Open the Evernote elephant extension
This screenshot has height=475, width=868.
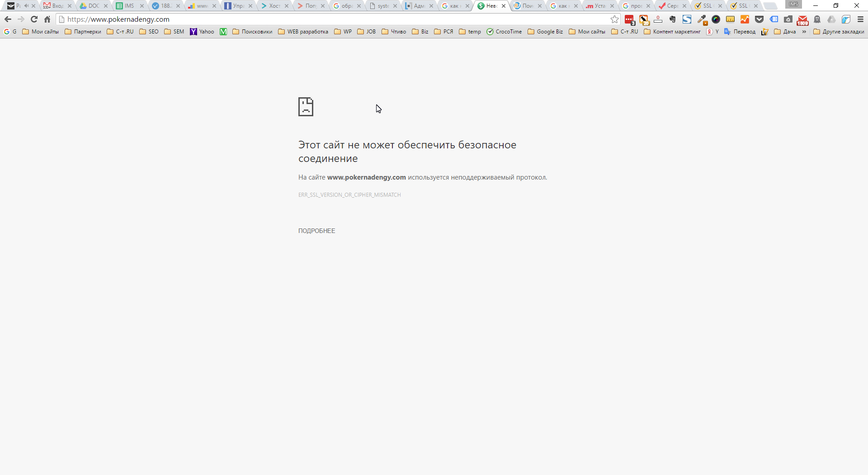coord(672,19)
